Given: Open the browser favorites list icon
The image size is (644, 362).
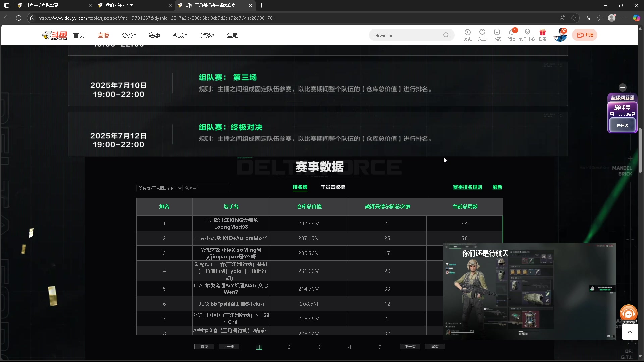Looking at the screenshot, I should [x=600, y=18].
